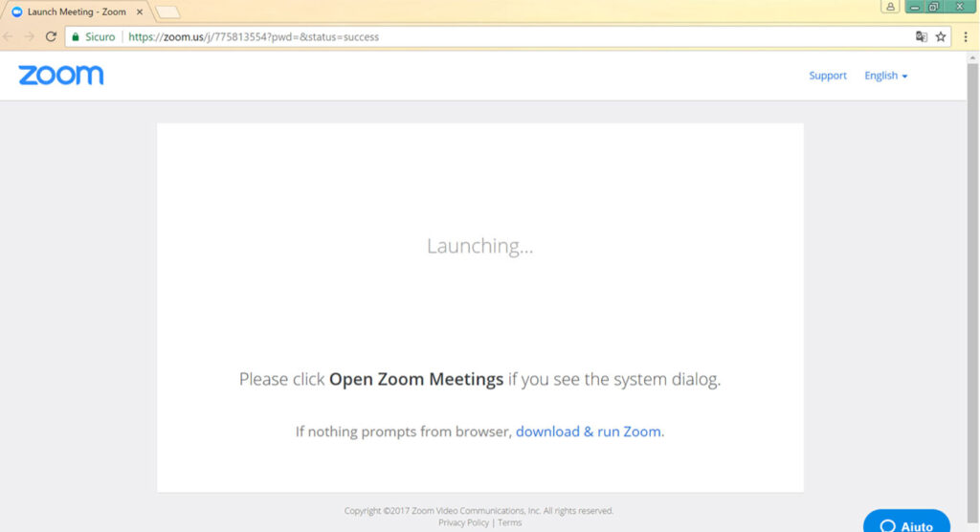
Task: Open the Terms link in footer
Action: click(x=509, y=522)
